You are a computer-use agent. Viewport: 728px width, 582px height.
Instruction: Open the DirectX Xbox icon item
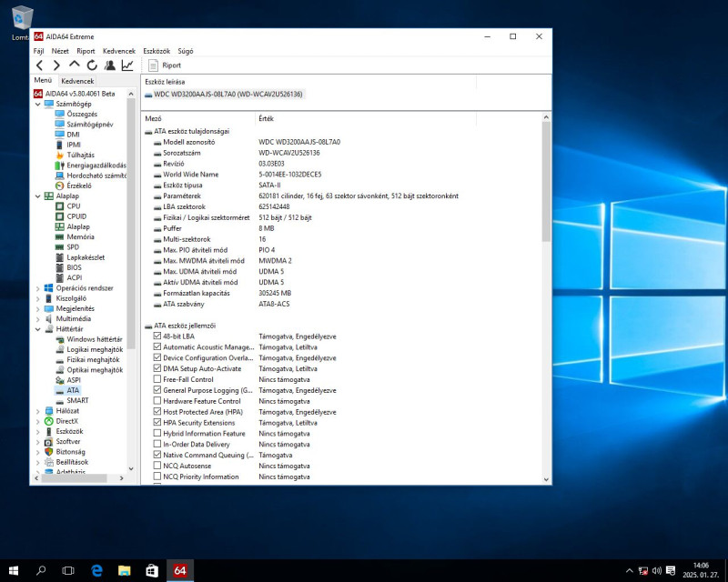coord(66,421)
